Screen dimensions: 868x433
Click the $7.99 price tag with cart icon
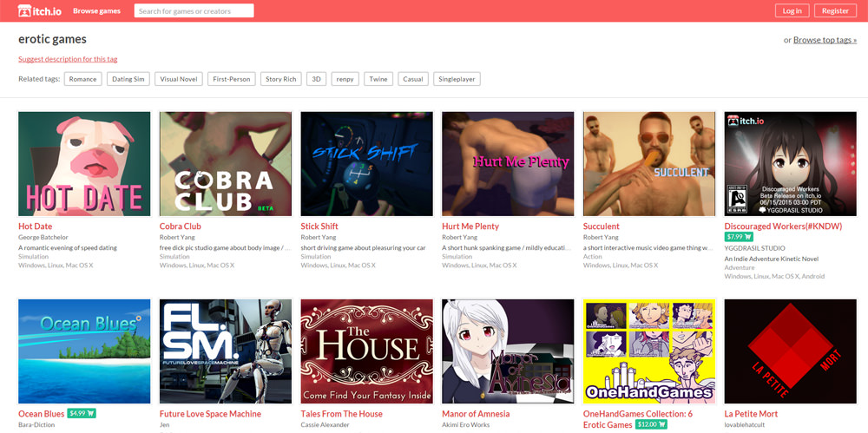[738, 237]
